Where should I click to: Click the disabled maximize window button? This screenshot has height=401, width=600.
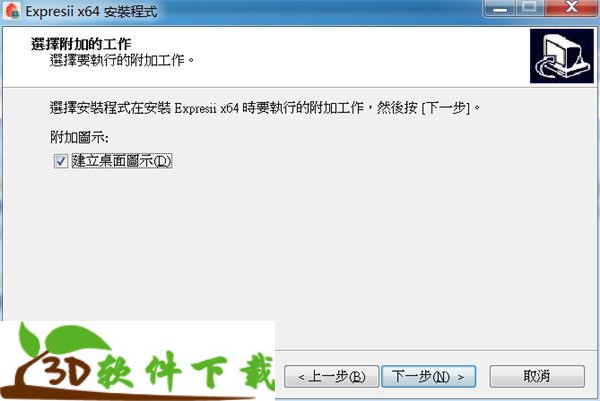pos(530,8)
